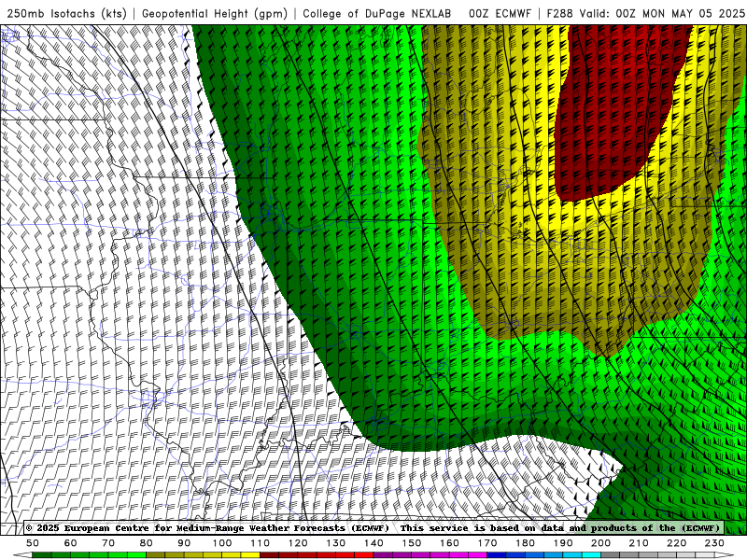Click the 200 knot legend label
Image resolution: width=747 pixels, height=560 pixels.
click(600, 543)
